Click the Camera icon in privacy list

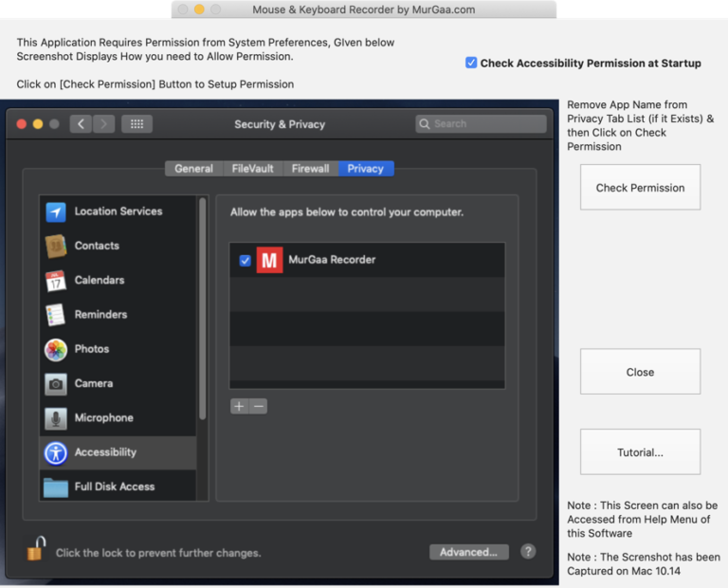pos(56,384)
